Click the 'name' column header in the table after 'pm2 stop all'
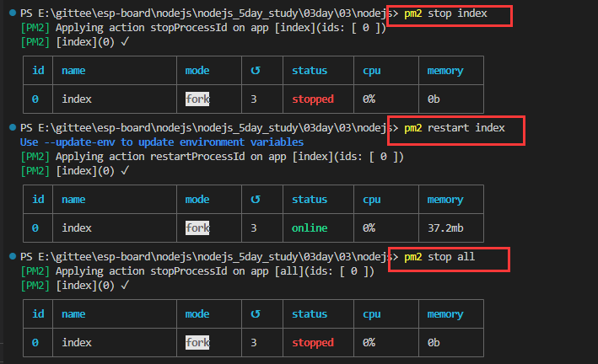The height and width of the screenshot is (364, 598). point(73,313)
